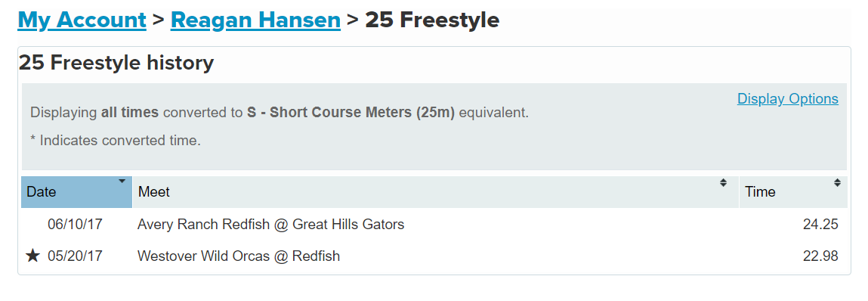
Task: Click the Meet column sort arrows icon
Action: click(x=723, y=182)
